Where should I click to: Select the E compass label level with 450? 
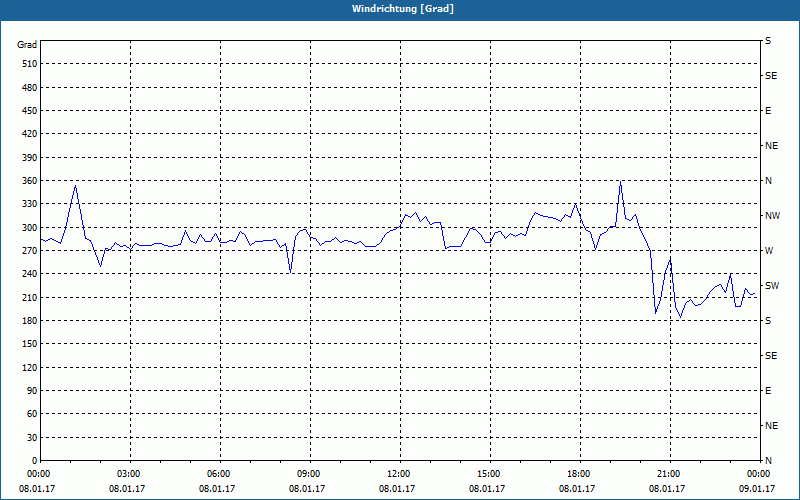click(x=768, y=111)
